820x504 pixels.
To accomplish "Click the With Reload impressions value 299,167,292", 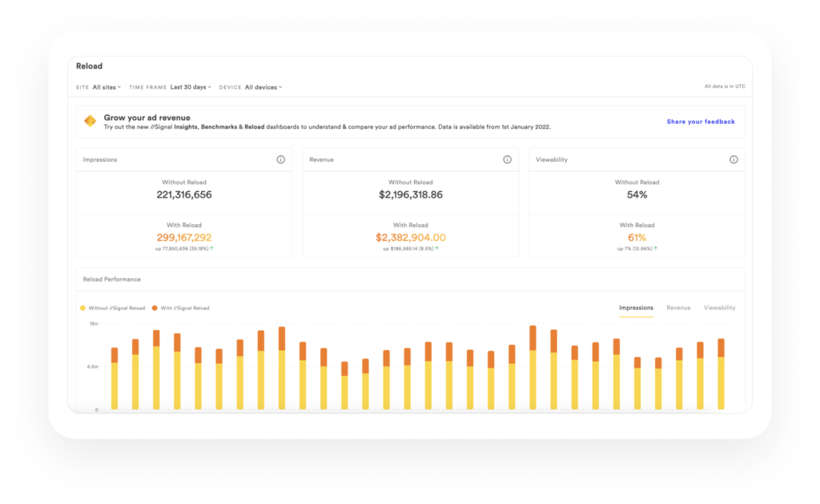I will click(183, 237).
